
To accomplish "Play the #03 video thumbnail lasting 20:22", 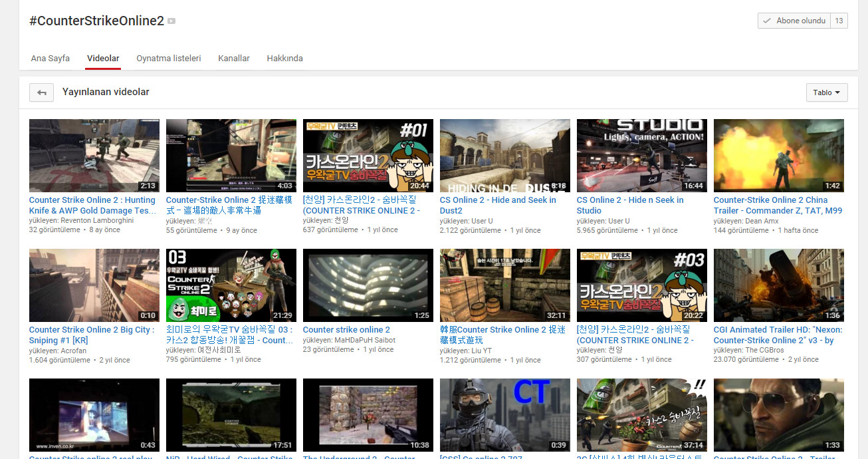I will (642, 285).
